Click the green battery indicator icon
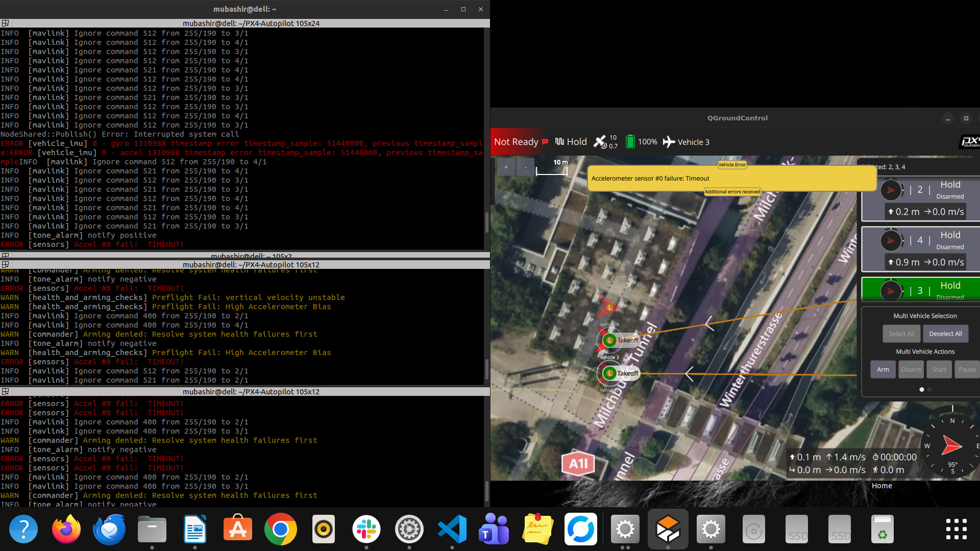The image size is (980, 551). point(630,142)
